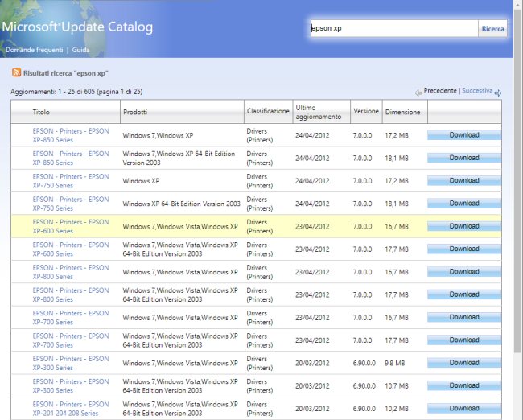Download XP-750 Series 18,1 MB driver
Image resolution: width=523 pixels, height=420 pixels.
click(464, 204)
